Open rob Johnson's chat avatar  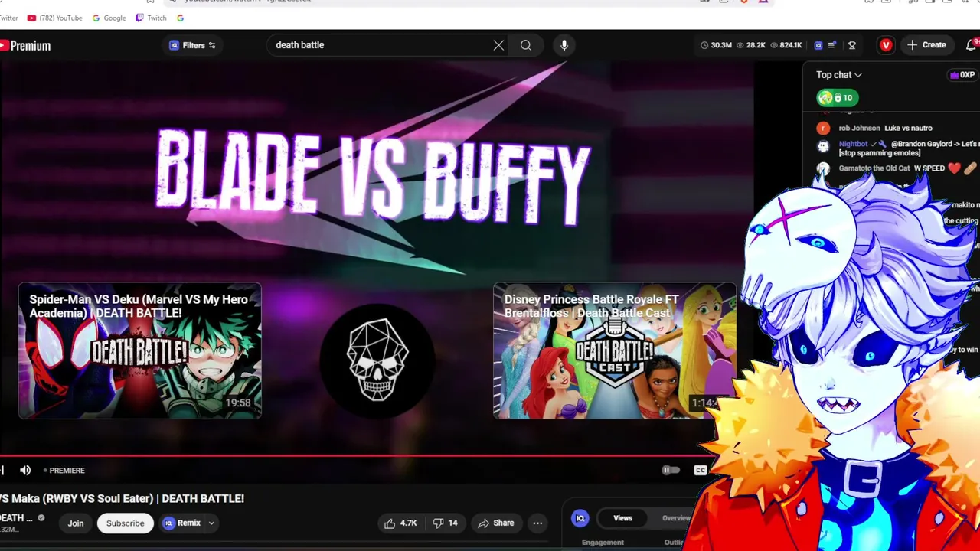click(823, 129)
